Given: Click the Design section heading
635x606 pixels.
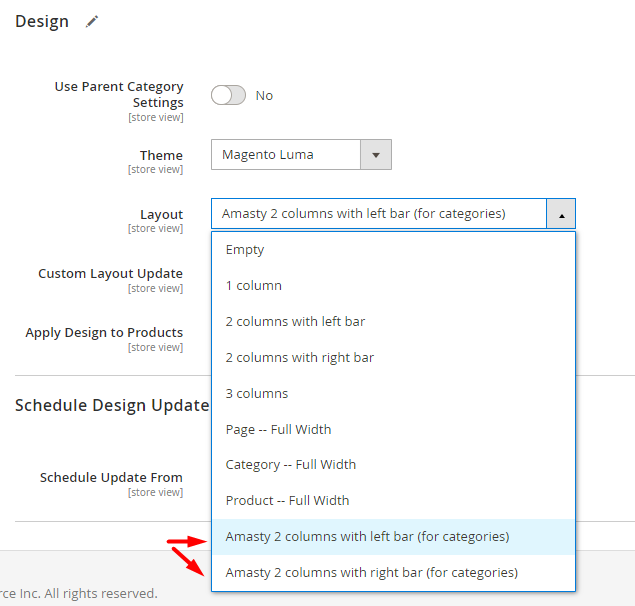Looking at the screenshot, I should click(42, 21).
